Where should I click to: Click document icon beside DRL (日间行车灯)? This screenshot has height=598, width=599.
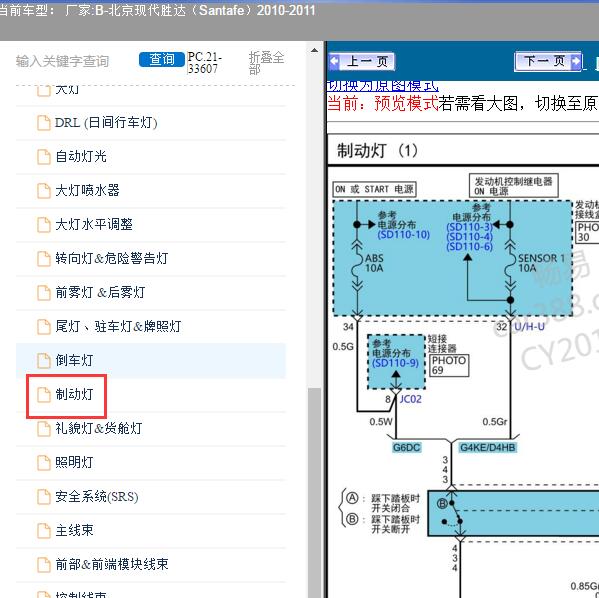tap(44, 123)
